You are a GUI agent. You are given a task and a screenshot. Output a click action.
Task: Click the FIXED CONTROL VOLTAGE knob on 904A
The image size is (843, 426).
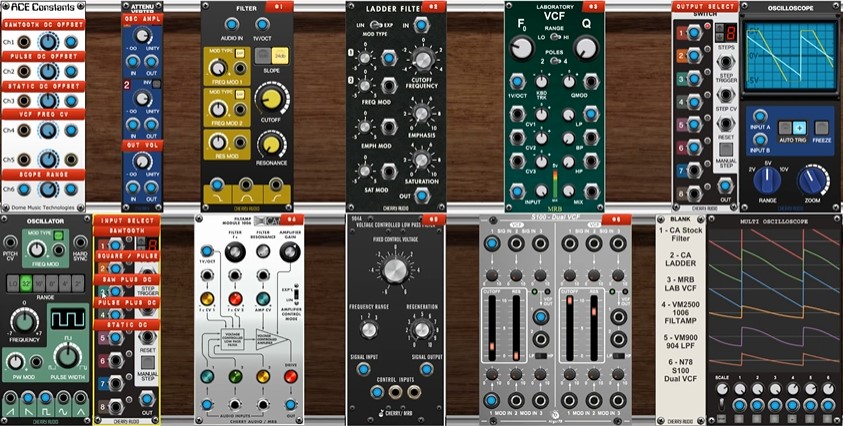(x=395, y=270)
